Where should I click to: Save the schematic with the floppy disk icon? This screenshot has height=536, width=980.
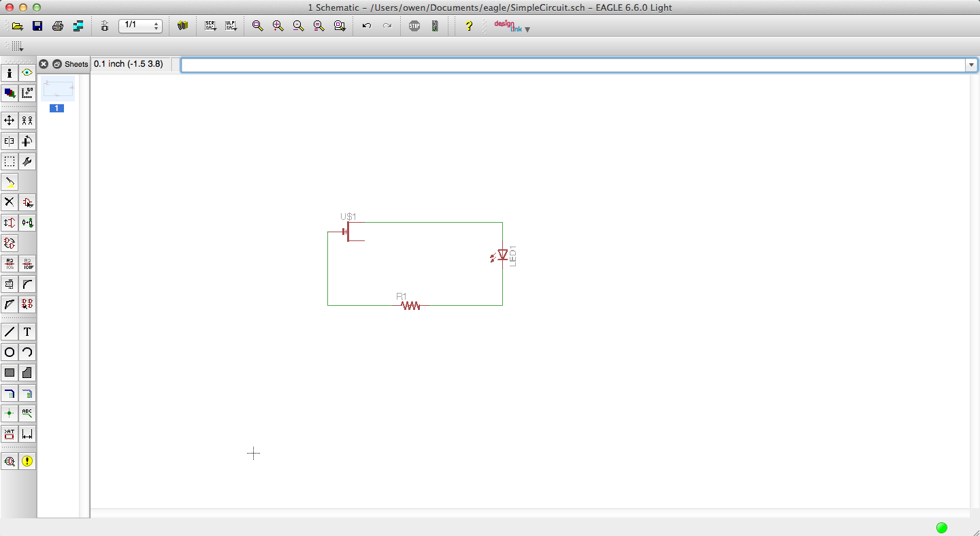37,26
